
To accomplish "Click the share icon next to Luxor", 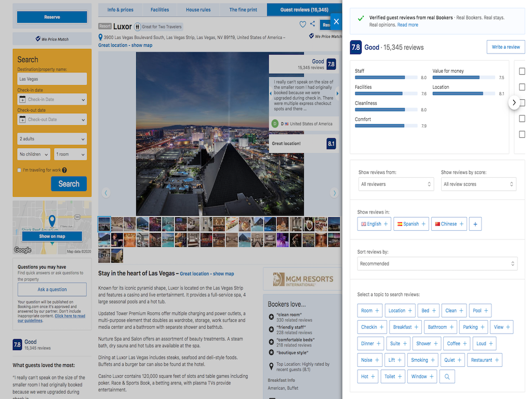I will [x=312, y=24].
